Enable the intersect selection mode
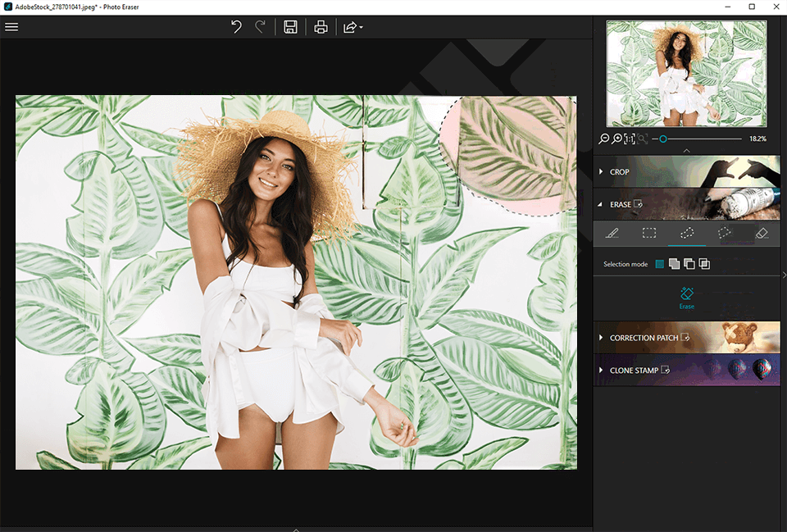The image size is (787, 532). [704, 264]
